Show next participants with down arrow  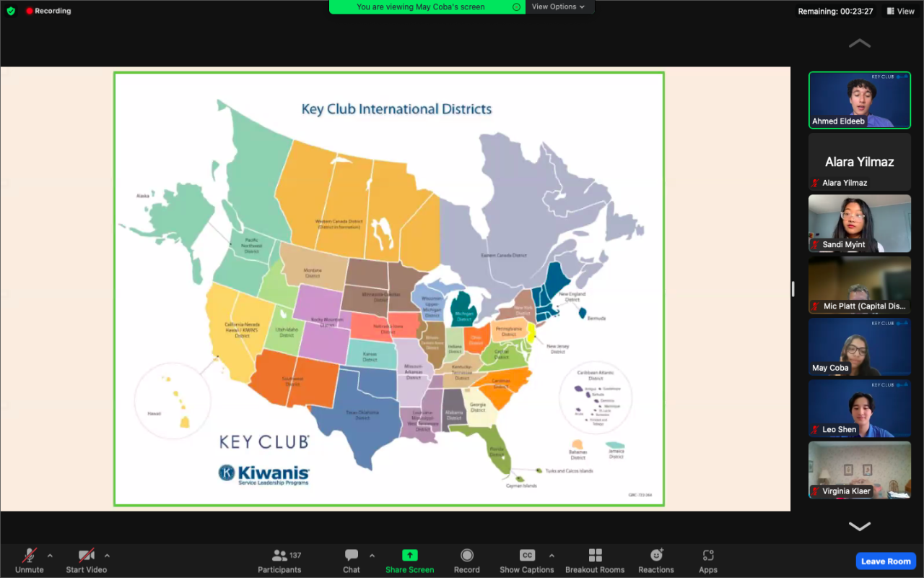click(859, 526)
